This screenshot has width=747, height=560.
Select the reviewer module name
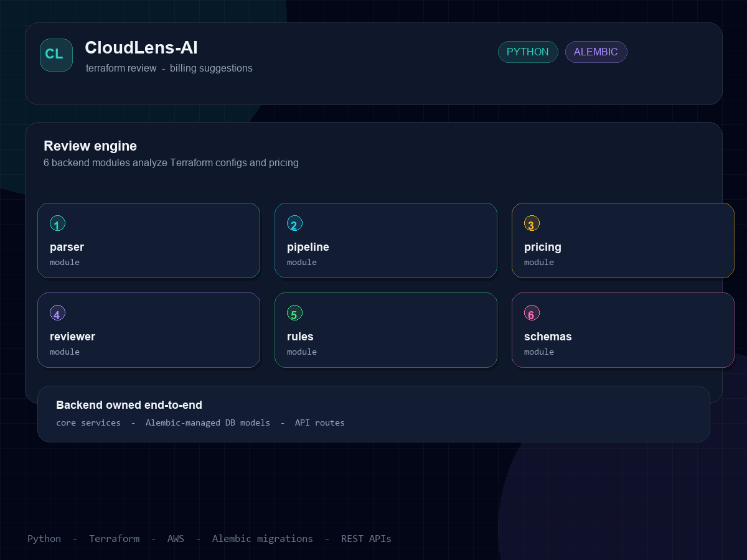[x=72, y=337]
